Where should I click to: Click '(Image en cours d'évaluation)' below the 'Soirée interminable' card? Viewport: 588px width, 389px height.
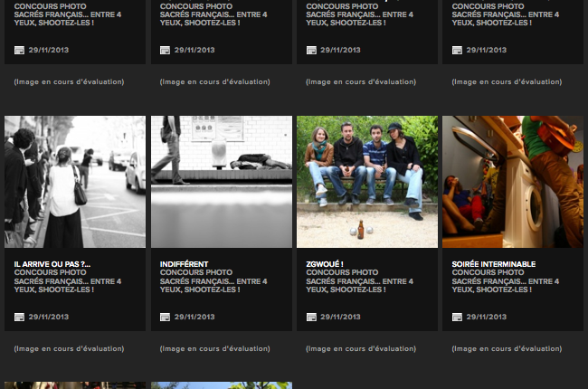[507, 349]
